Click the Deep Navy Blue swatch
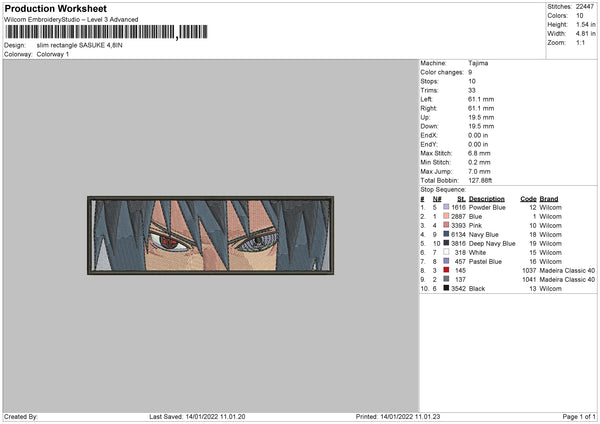 446,243
